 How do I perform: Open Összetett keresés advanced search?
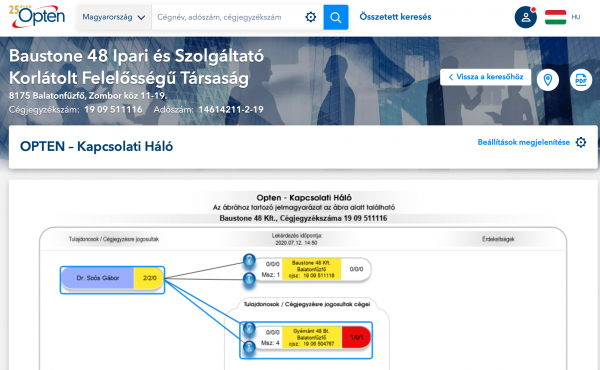395,17
